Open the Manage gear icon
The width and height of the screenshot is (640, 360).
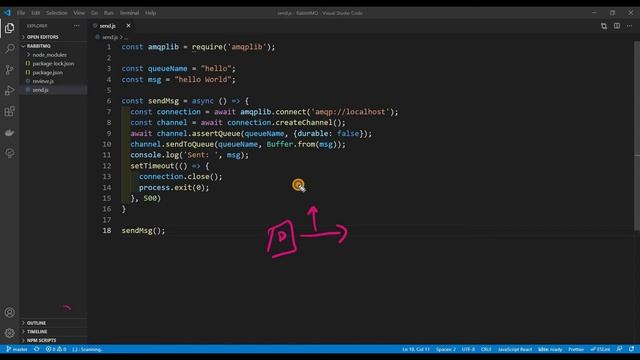[9, 333]
